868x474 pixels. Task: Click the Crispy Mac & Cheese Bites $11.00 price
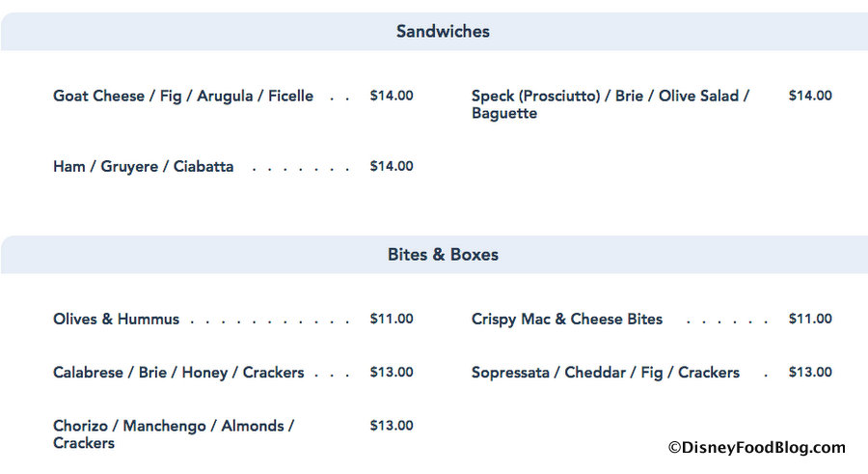(810, 319)
